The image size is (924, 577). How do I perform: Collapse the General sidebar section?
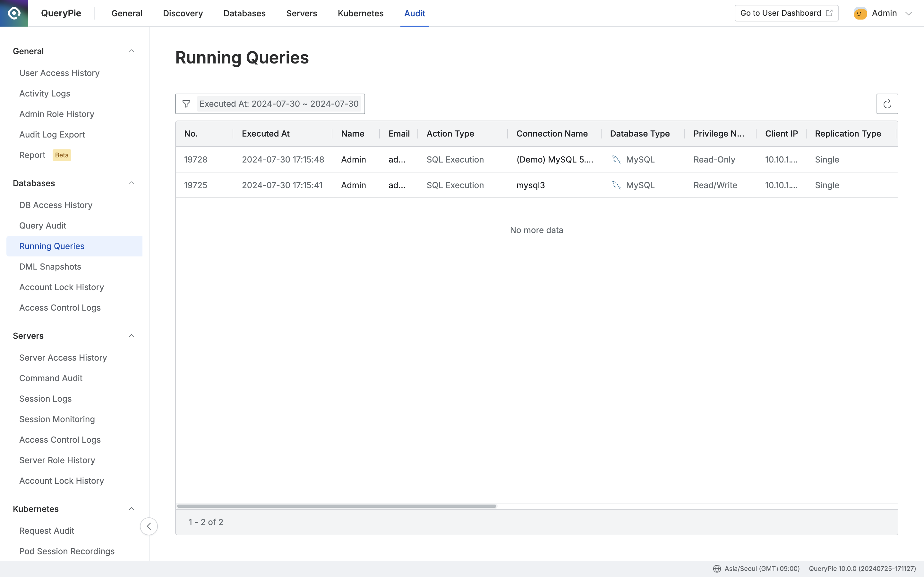(131, 51)
